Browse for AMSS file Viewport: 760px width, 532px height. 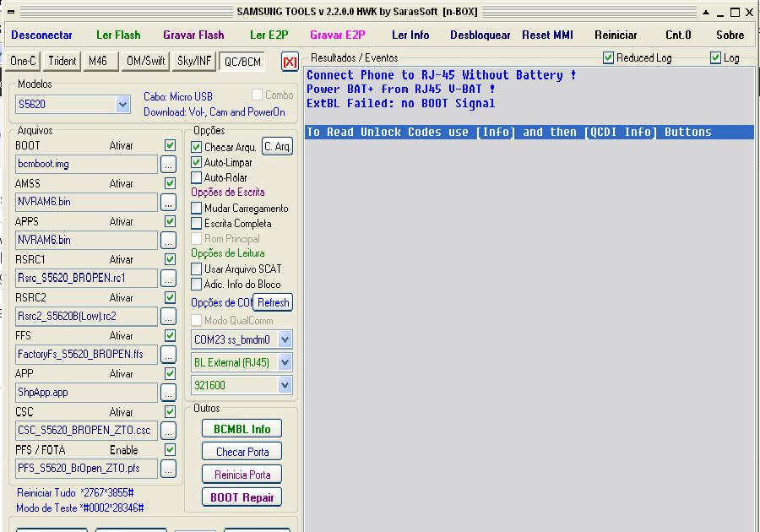[x=168, y=202]
